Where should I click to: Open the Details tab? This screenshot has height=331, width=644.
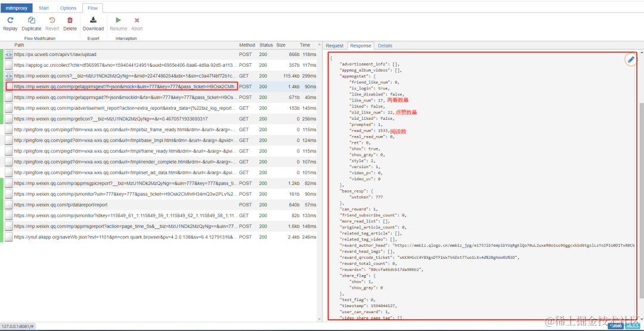tap(385, 45)
